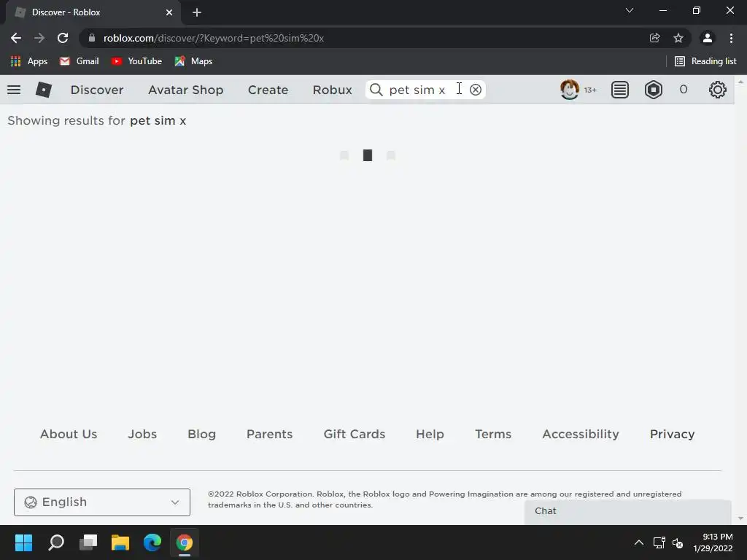Open the YouTube bookmark
This screenshot has height=560, width=747.
[x=136, y=61]
